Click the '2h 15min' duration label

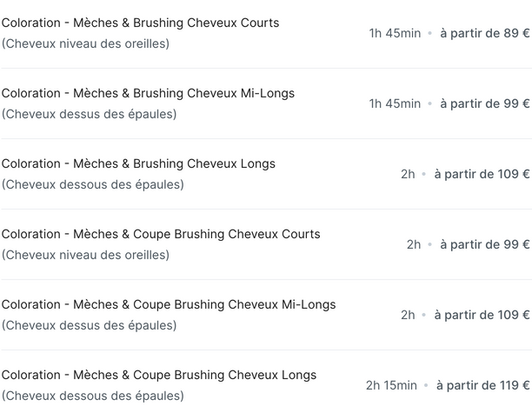391,385
